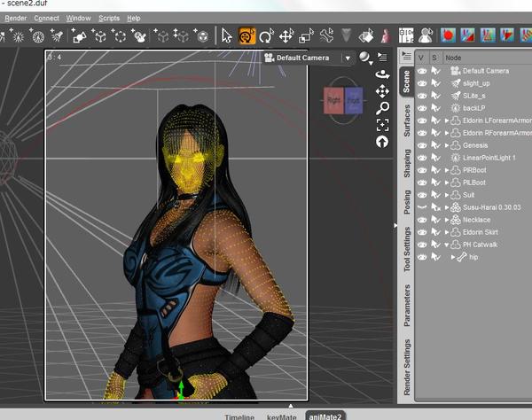Expand the Genesis node
Viewport: 532px width, 420px height.
coord(447,145)
